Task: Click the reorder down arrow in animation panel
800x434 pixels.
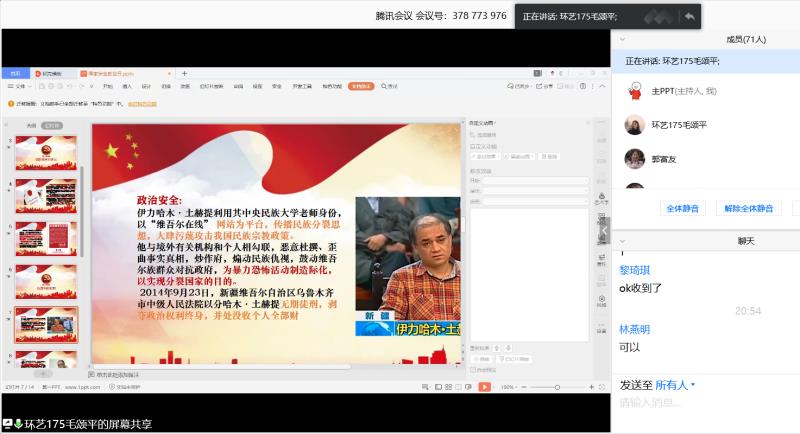Action: 508,348
